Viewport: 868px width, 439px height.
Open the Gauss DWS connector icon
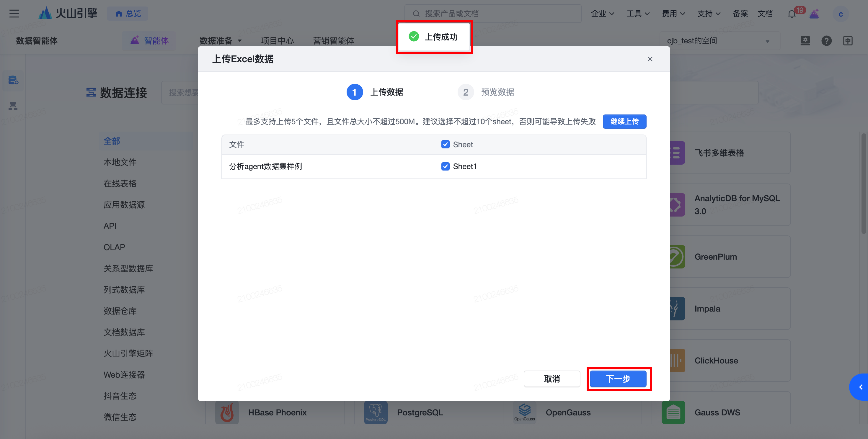[673, 412]
